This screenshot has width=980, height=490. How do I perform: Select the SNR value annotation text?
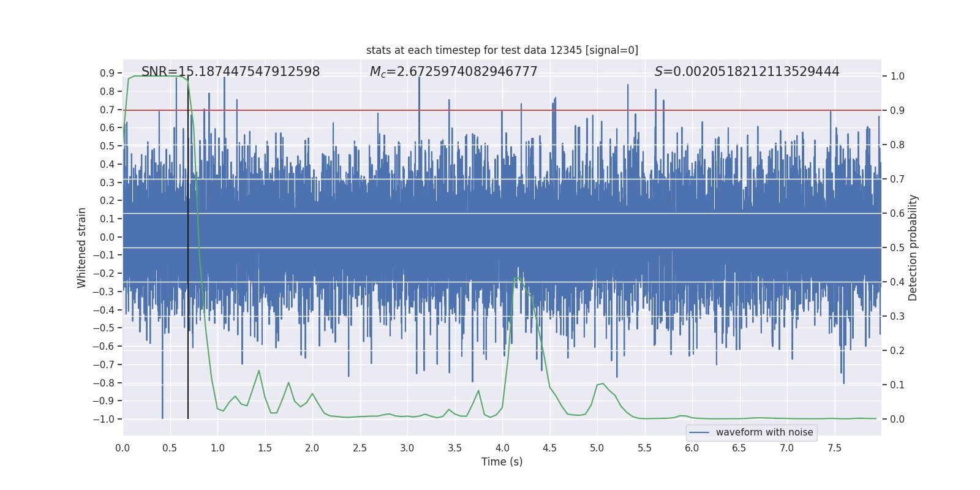click(230, 72)
